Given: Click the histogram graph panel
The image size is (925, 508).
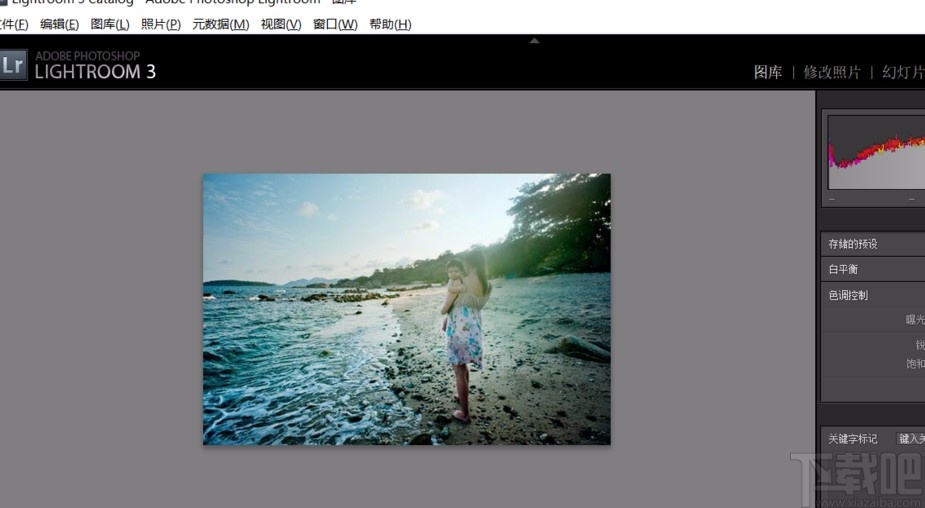Looking at the screenshot, I should [x=876, y=152].
